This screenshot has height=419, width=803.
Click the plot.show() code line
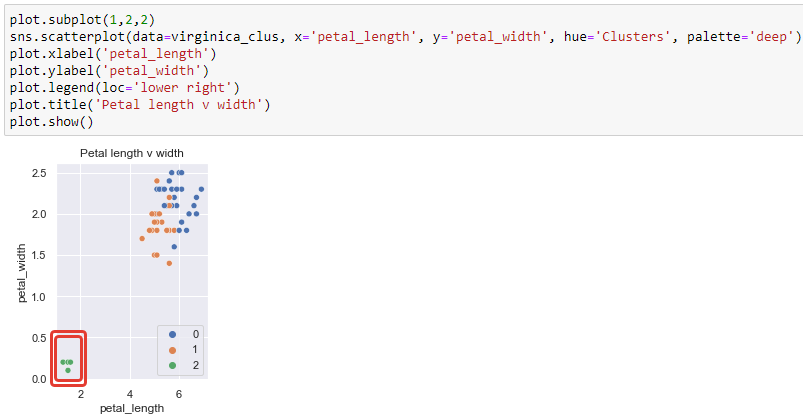[51, 122]
